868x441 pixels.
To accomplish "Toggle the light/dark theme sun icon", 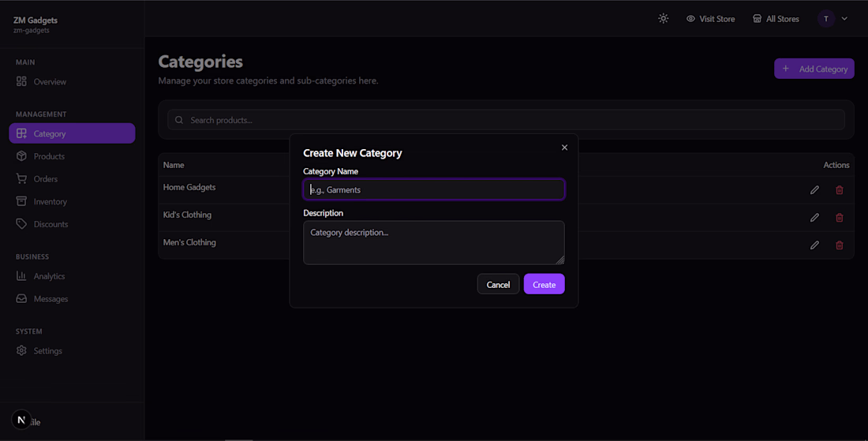I will click(663, 18).
